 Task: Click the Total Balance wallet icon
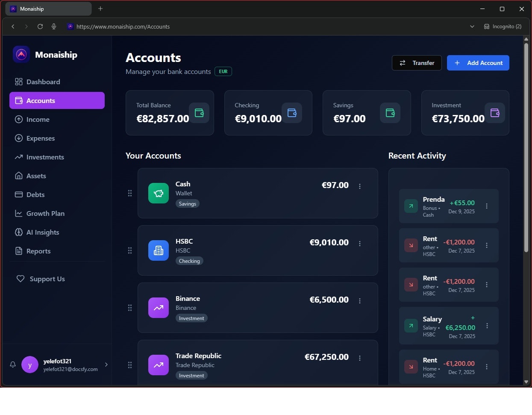[x=199, y=113]
